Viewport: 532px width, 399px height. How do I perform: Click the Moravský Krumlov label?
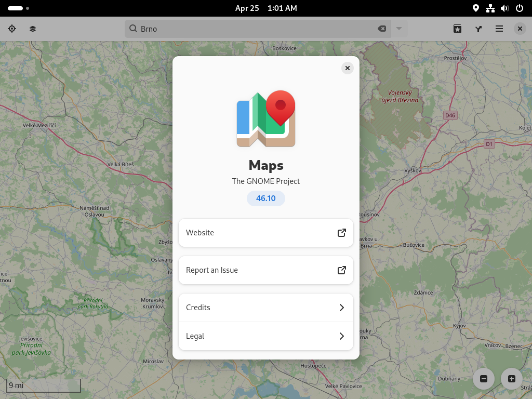click(x=153, y=303)
